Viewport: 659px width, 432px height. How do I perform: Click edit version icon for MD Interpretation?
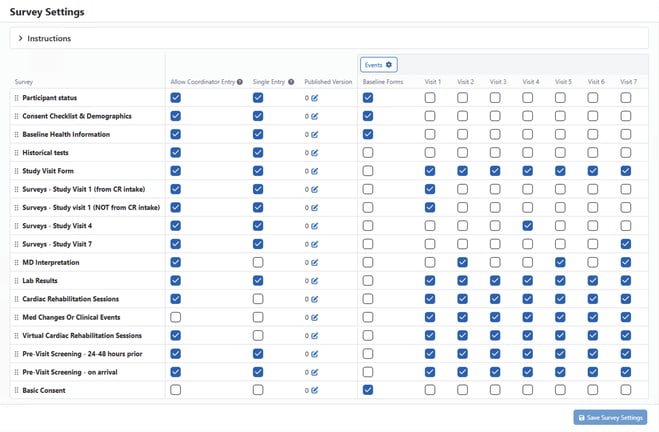(x=314, y=262)
